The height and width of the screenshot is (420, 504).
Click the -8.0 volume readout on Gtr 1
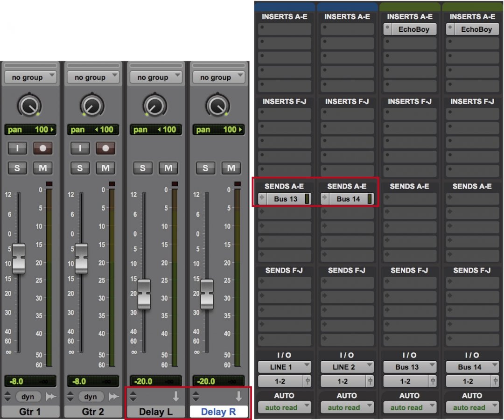pyautogui.click(x=17, y=381)
